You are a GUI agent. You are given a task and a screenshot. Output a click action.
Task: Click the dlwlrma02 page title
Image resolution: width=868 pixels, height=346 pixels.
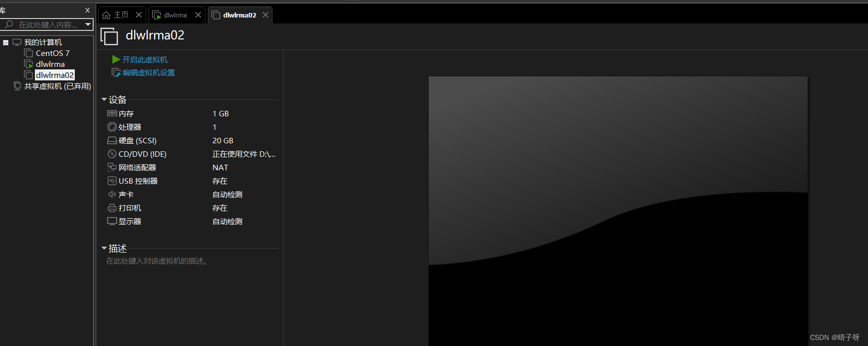[155, 35]
